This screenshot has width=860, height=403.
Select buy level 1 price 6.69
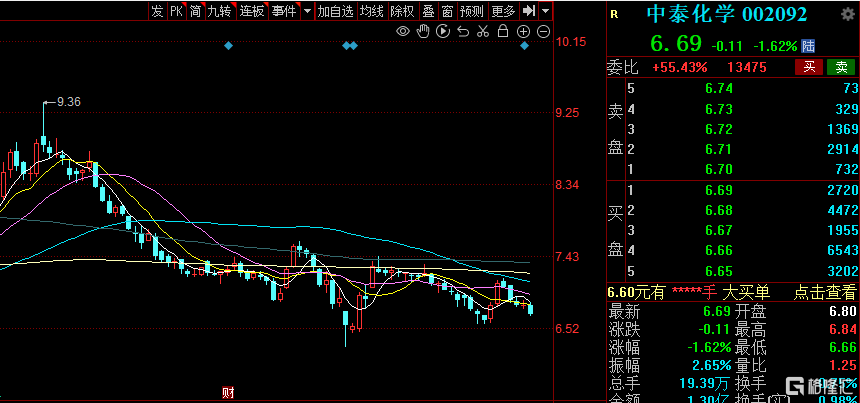(x=718, y=190)
